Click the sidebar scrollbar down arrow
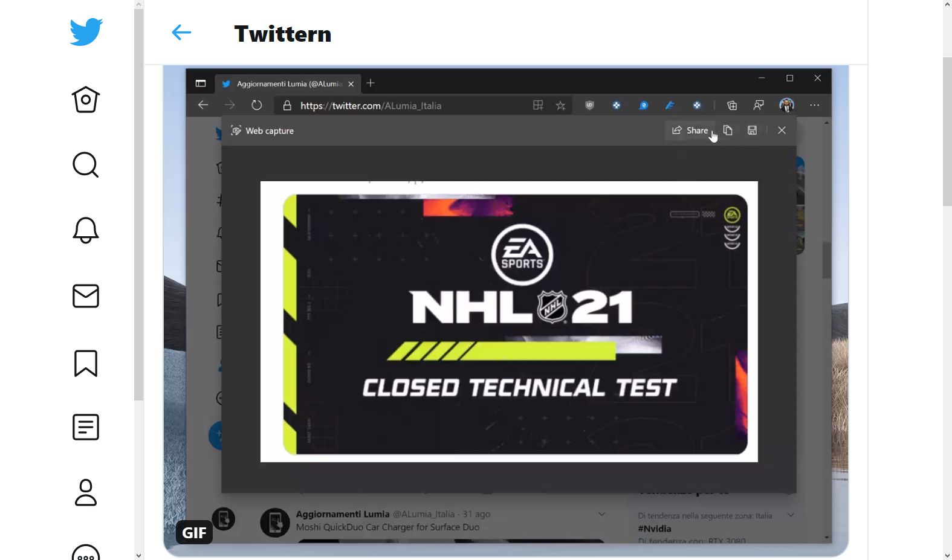 click(x=139, y=555)
